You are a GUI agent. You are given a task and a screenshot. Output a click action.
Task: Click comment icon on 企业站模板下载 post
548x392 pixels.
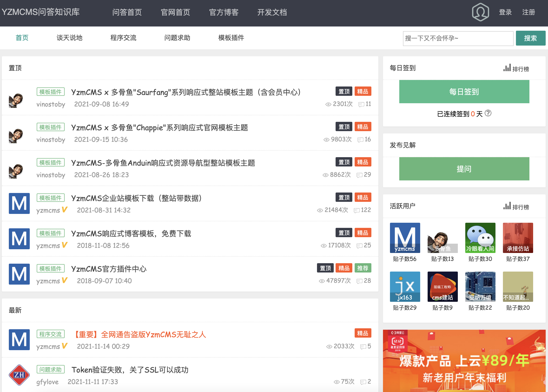[357, 210]
